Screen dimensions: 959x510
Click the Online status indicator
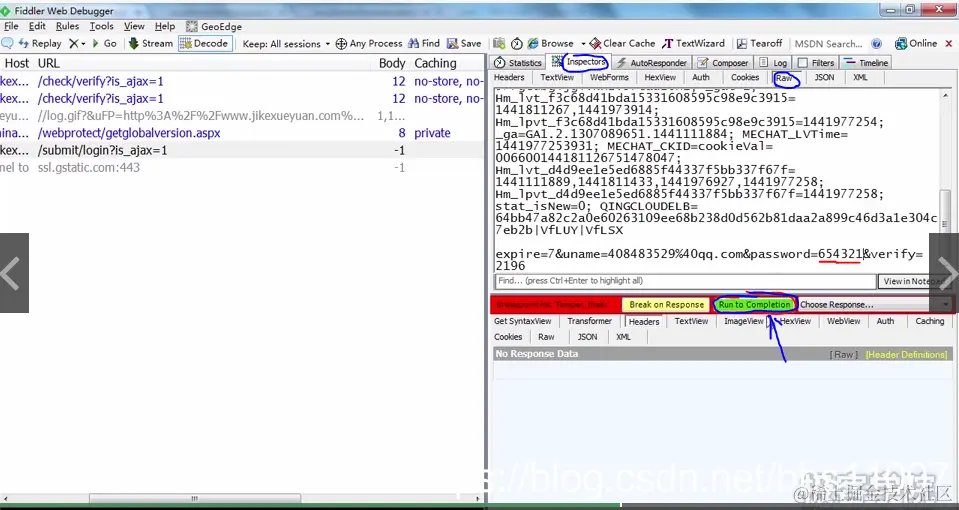pyautogui.click(x=916, y=43)
